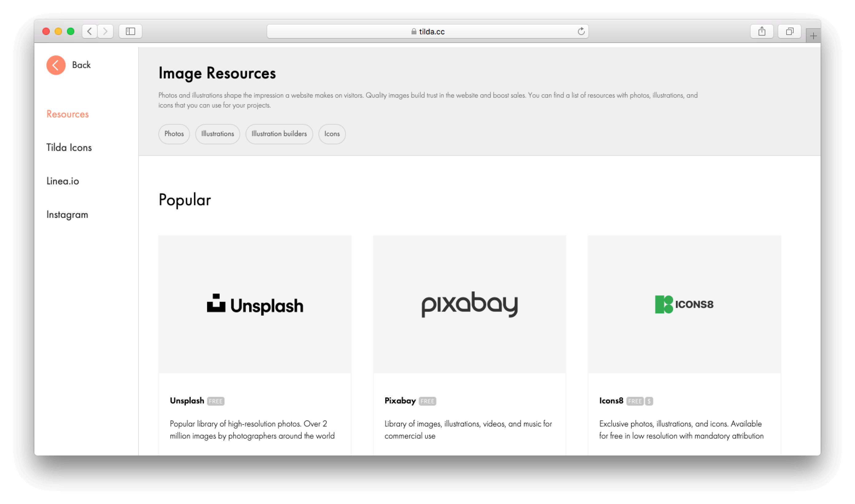855x504 pixels.
Task: Open the Pixabay card title
Action: pyautogui.click(x=400, y=401)
